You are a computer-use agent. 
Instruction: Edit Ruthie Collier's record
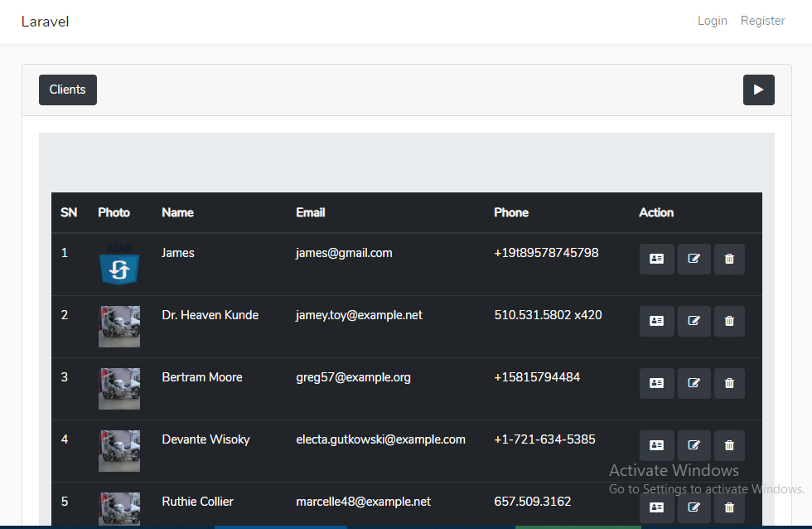pyautogui.click(x=694, y=507)
